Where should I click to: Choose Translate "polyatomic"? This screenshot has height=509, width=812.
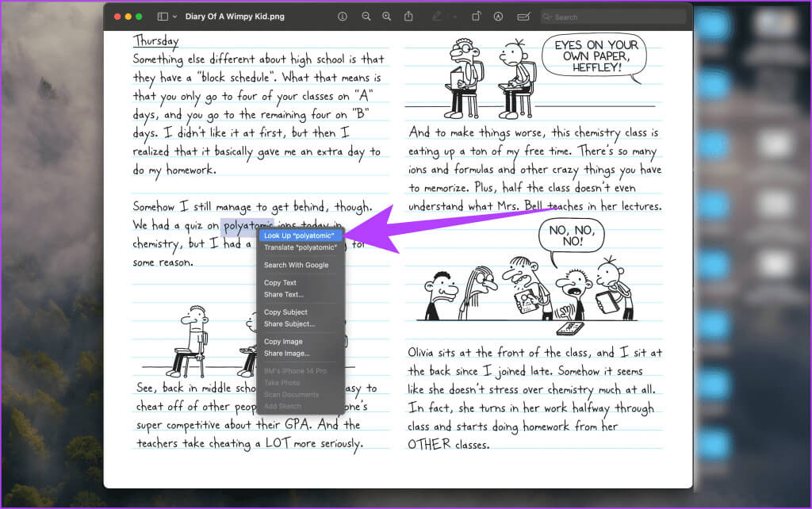pos(301,247)
